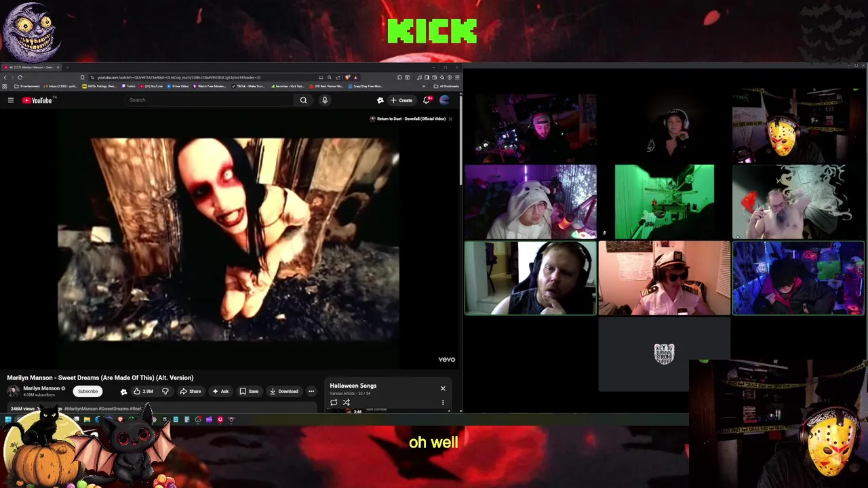Click the YouTube search magnifier button
868x488 pixels.
303,100
